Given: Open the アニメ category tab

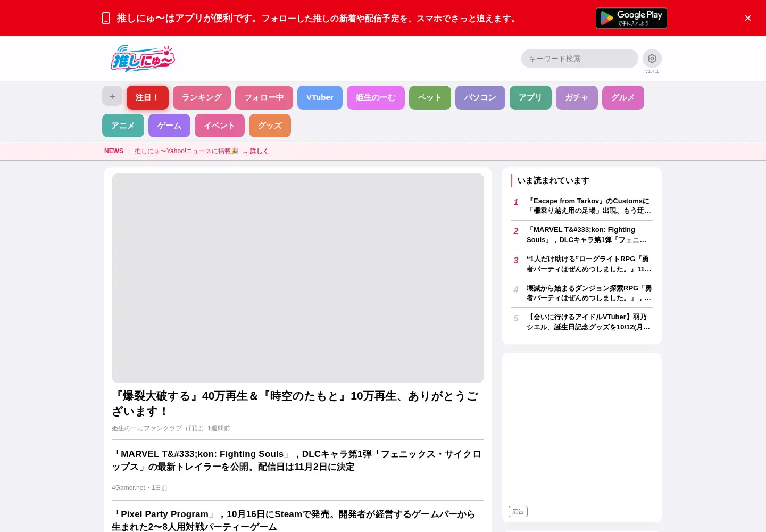Looking at the screenshot, I should coord(123,126).
